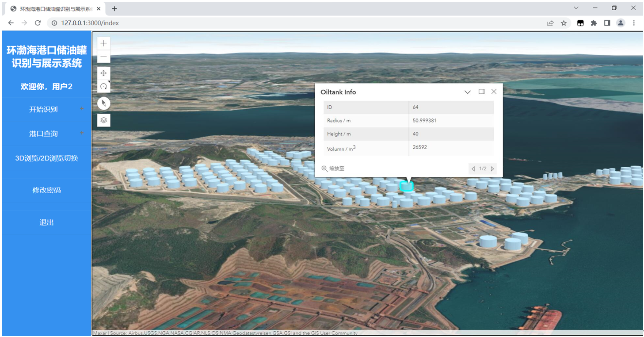Reload the browser page

[x=38, y=23]
